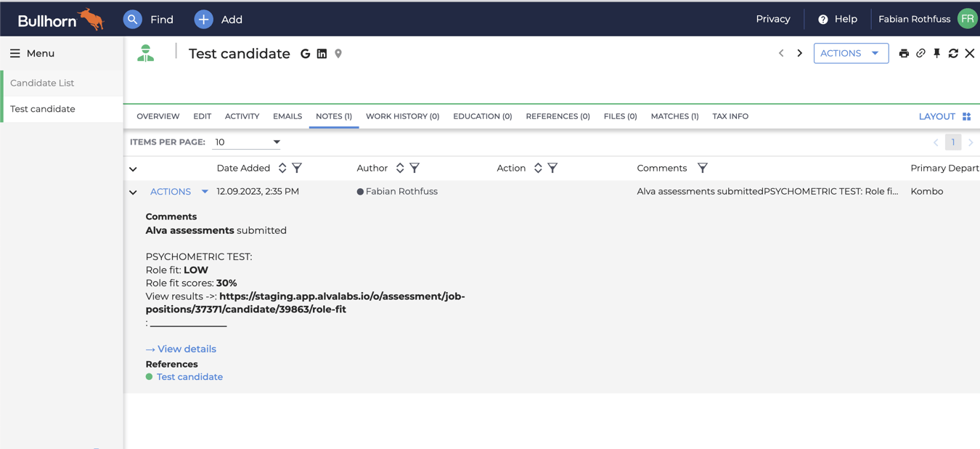Open the candidate's LinkedIn icon

point(322,54)
